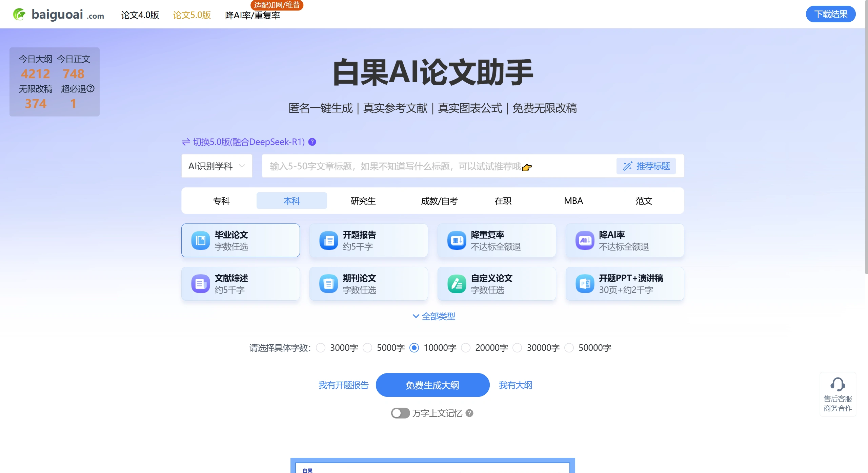
Task: Select the 3000字 radio button
Action: 321,348
